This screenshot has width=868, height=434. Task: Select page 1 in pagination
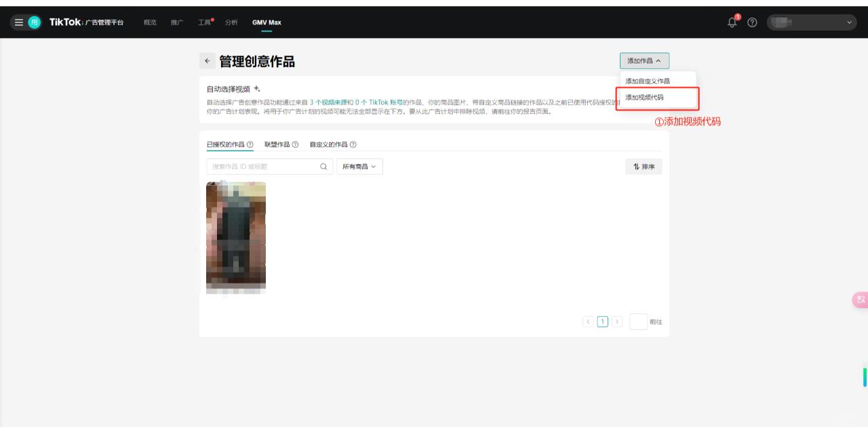(x=602, y=321)
